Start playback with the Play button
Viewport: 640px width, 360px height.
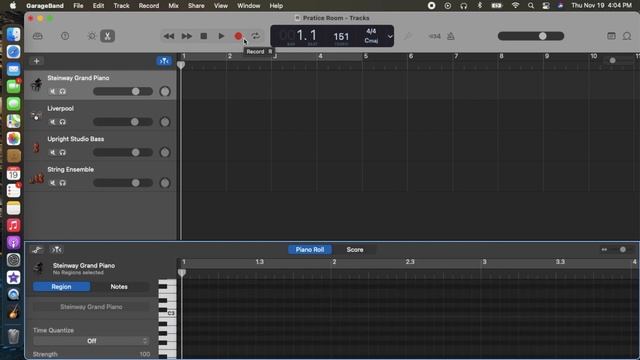point(221,36)
